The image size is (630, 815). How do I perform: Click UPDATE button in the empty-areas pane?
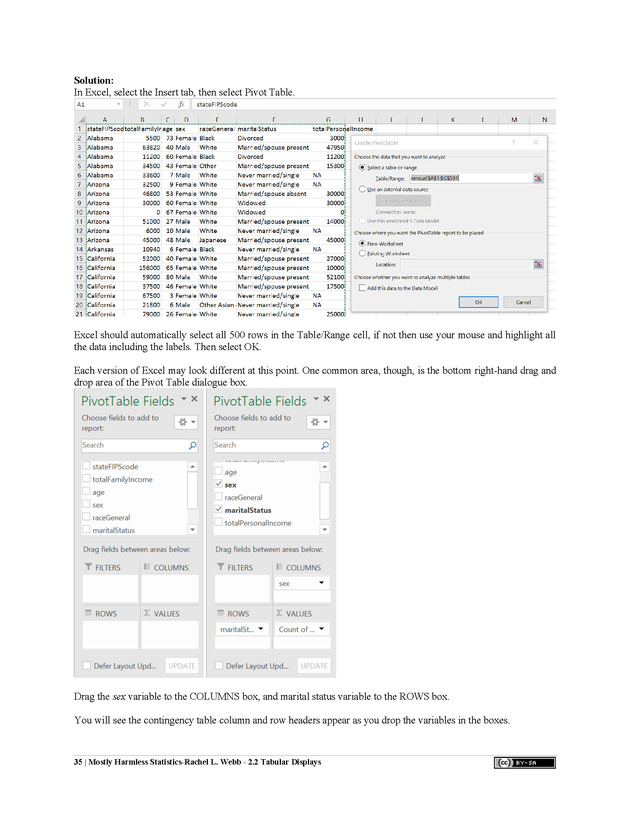pos(182,666)
